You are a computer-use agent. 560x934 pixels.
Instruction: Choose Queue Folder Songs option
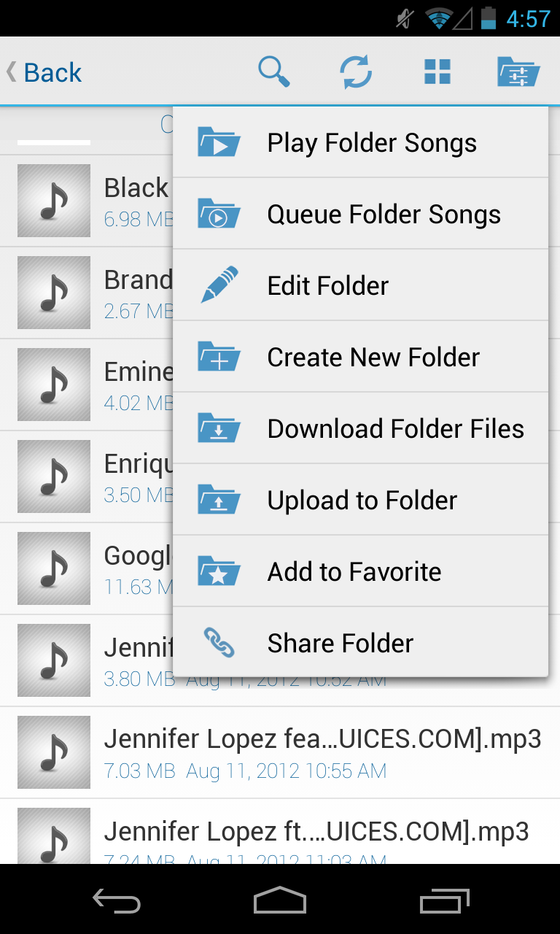[360, 215]
